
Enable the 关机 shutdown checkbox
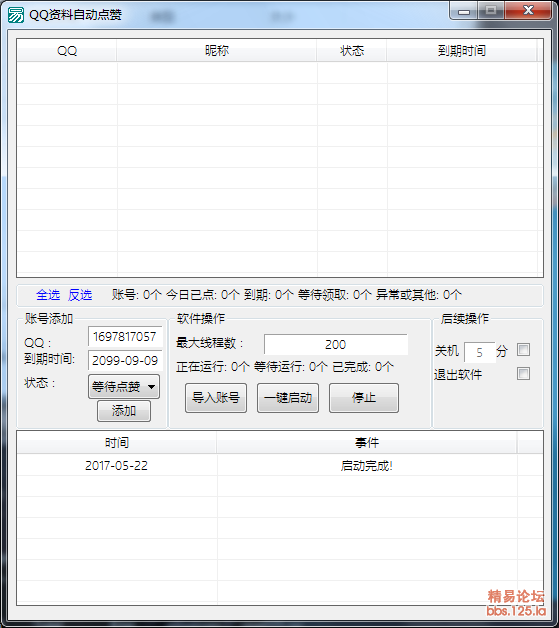523,350
